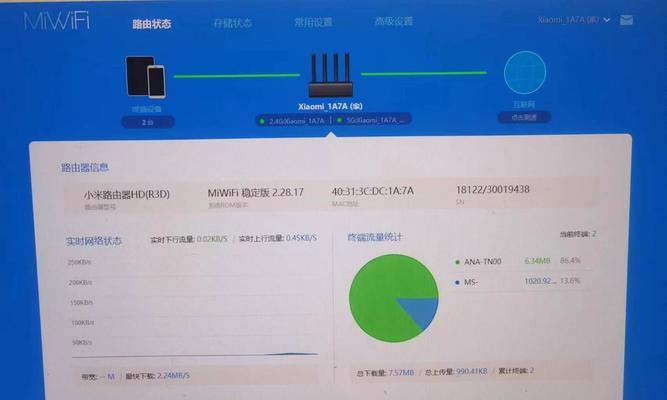The image size is (667, 400).
Task: Click the 13.6% share value
Action: (x=570, y=281)
